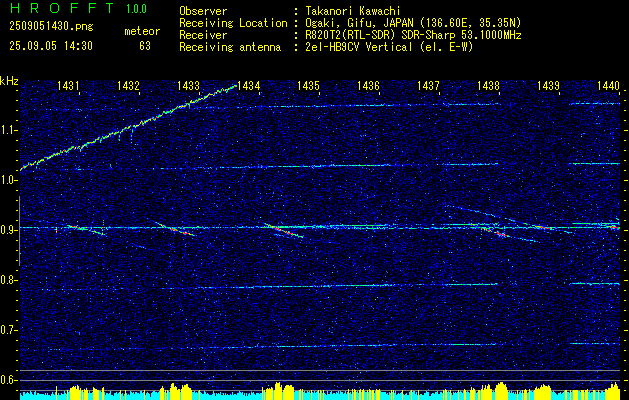Screen dimensions: 629x400
Task: Click the Receiving antenna label
Action: (x=230, y=47)
